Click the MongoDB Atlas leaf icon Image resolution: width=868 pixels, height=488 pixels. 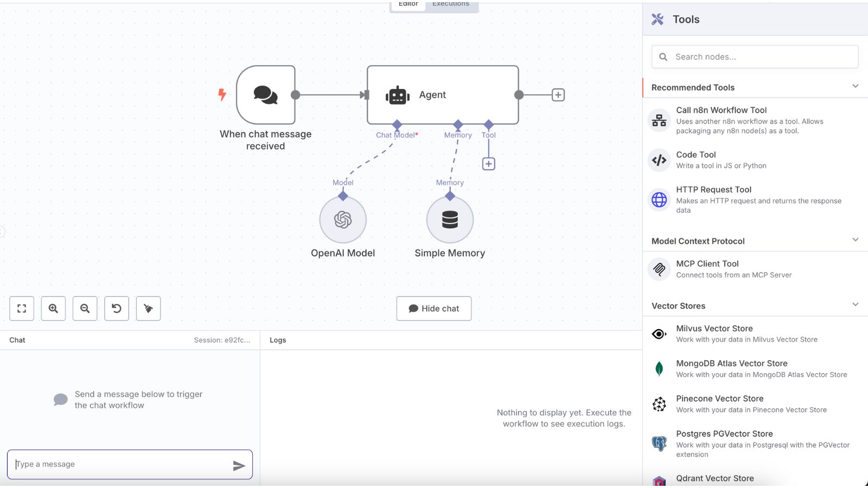point(659,369)
